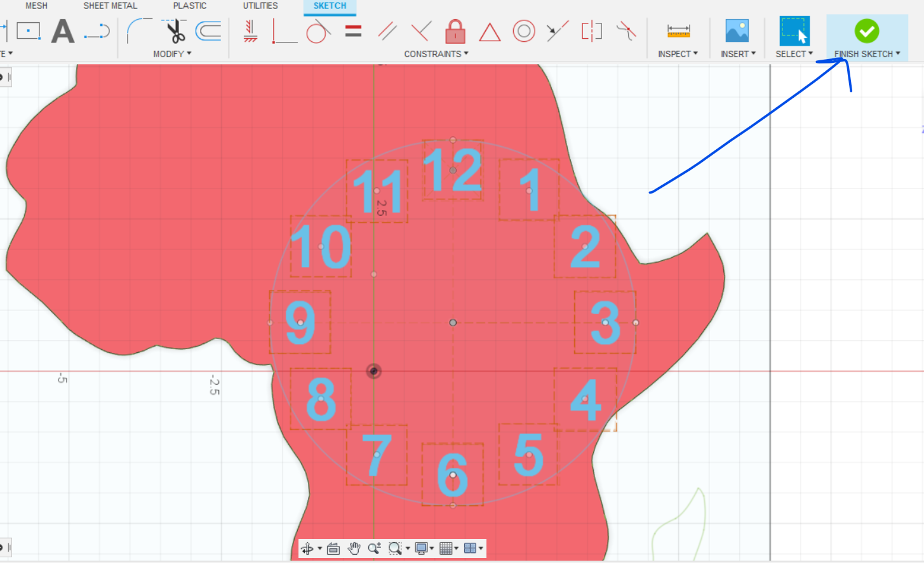Apply the Coincident constraint
This screenshot has width=924, height=563.
(285, 31)
